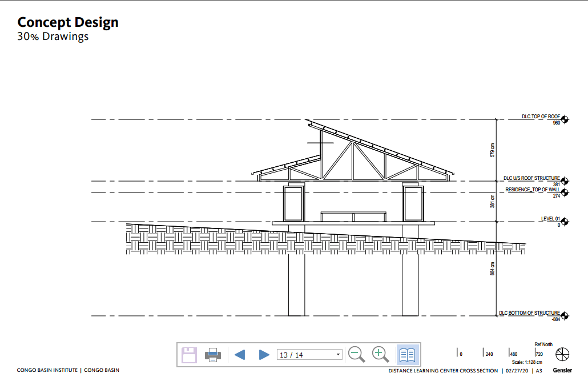Click the save file icon in toolbar
The width and height of the screenshot is (588, 381).
(x=190, y=355)
